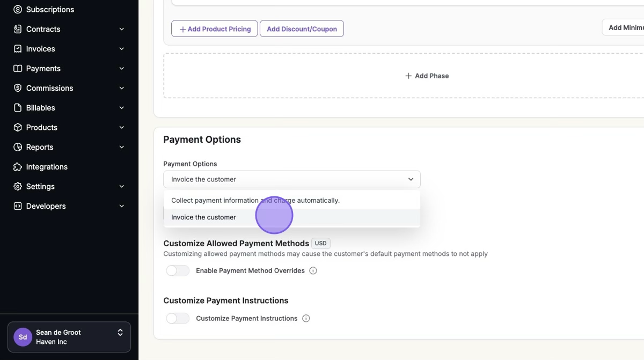
Task: Click the Commissions shield icon
Action: click(x=18, y=88)
